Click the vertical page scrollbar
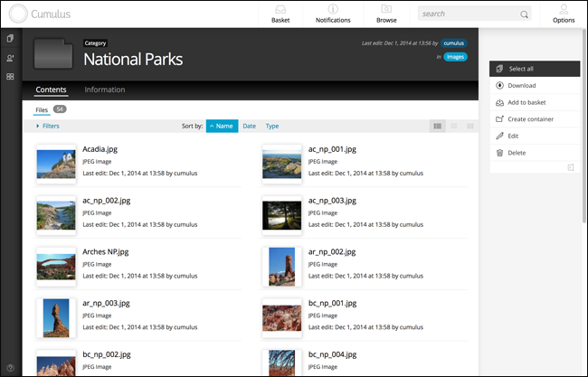588x377 pixels. click(x=584, y=126)
